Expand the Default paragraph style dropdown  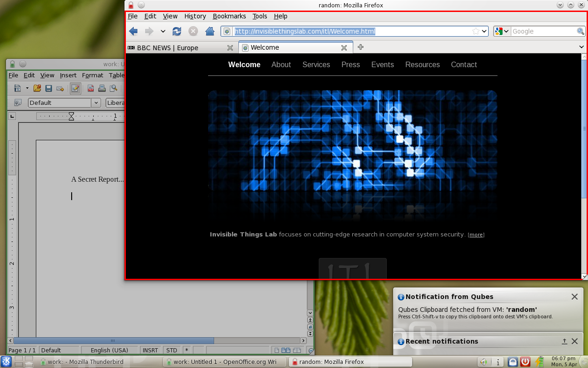coord(96,103)
